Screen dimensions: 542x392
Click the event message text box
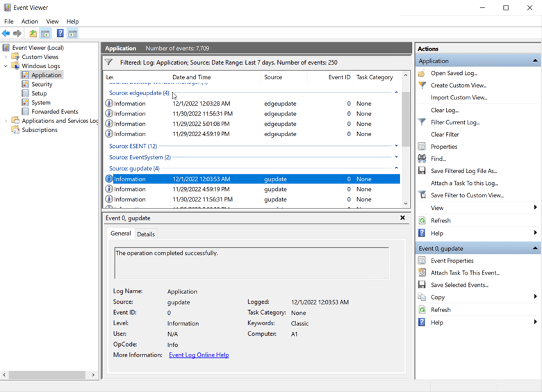point(252,263)
